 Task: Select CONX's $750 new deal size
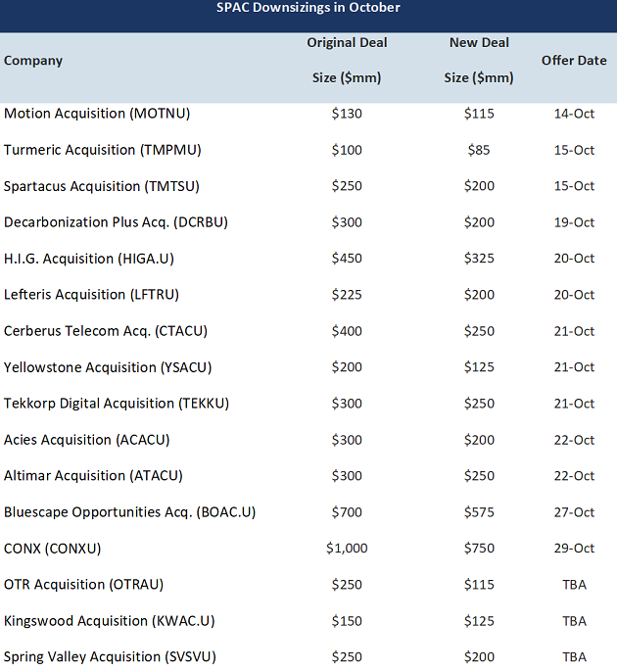(x=479, y=549)
